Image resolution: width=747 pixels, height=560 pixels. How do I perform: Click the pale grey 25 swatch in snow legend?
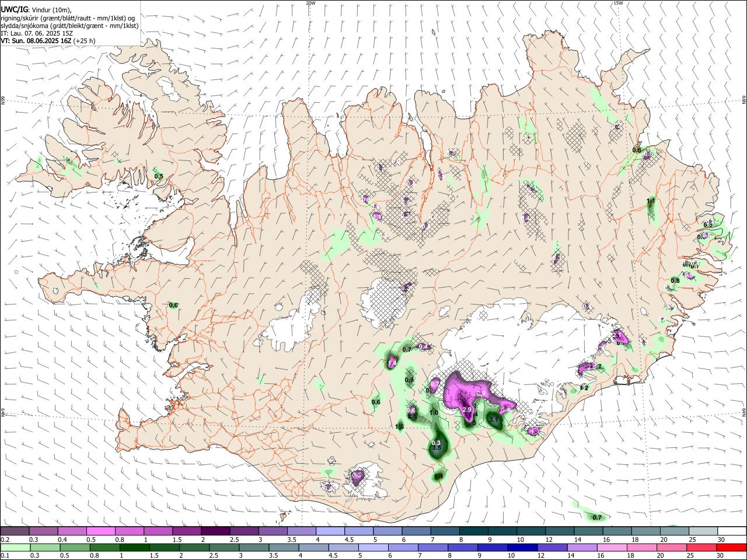703,531
